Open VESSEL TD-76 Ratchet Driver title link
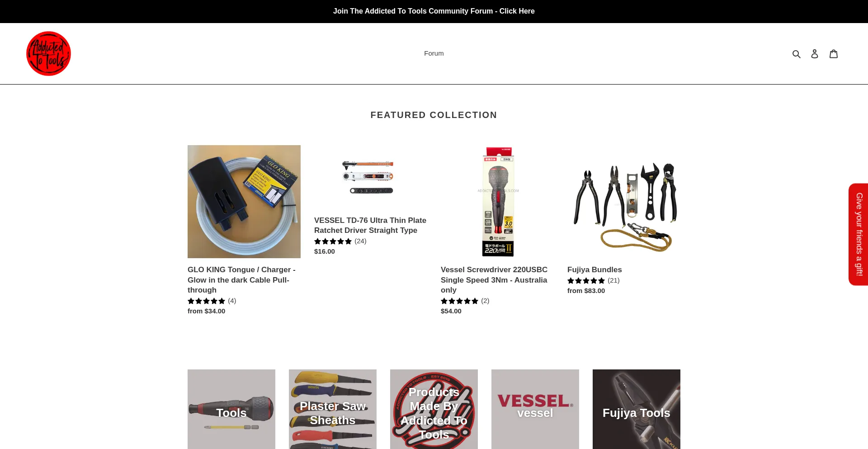Screen dimensions: 868x449 click(x=370, y=225)
